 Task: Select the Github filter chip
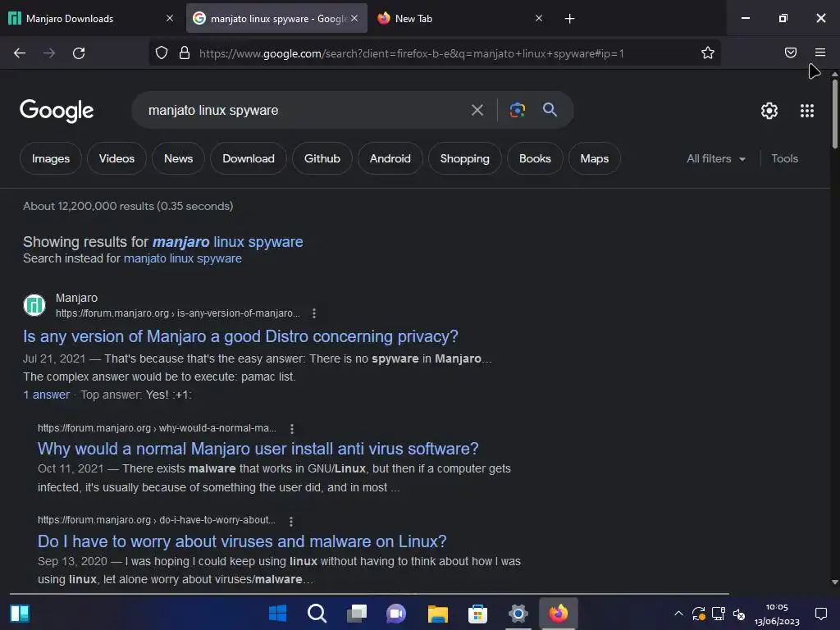point(322,158)
